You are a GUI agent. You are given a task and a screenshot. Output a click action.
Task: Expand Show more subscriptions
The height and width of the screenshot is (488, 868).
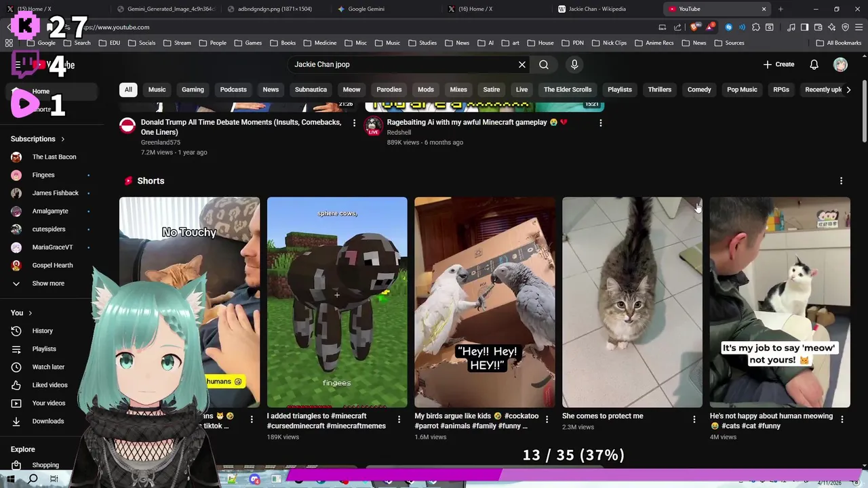[x=49, y=283]
